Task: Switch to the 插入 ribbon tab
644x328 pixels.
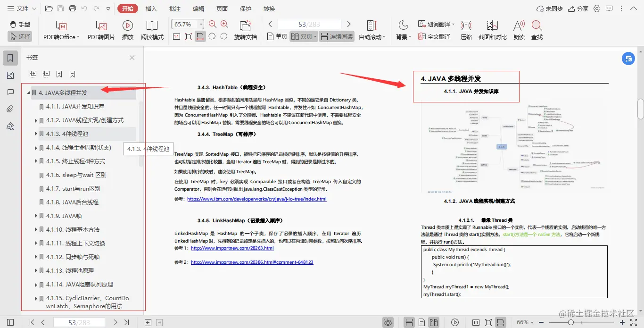Action: pyautogui.click(x=150, y=8)
